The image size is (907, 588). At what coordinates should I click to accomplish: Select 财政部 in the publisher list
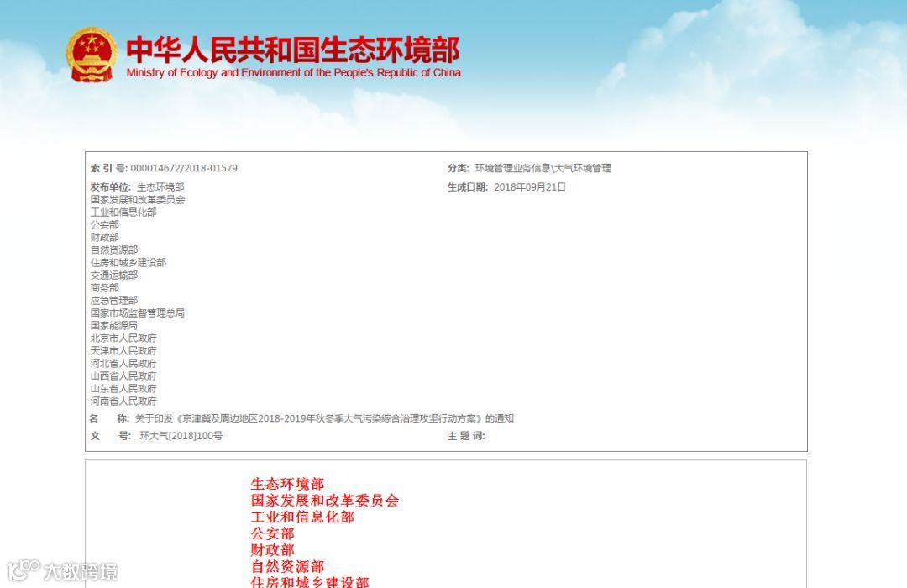105,237
